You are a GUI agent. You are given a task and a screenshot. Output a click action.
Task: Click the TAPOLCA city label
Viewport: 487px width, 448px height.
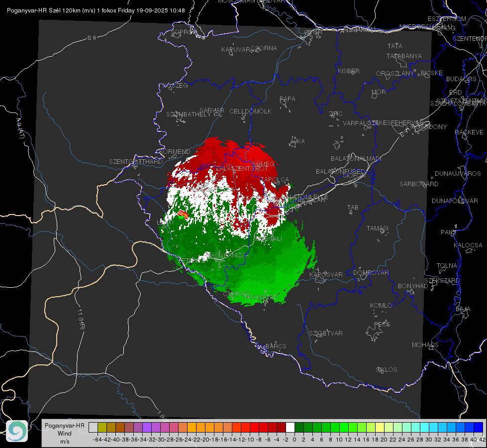275,180
